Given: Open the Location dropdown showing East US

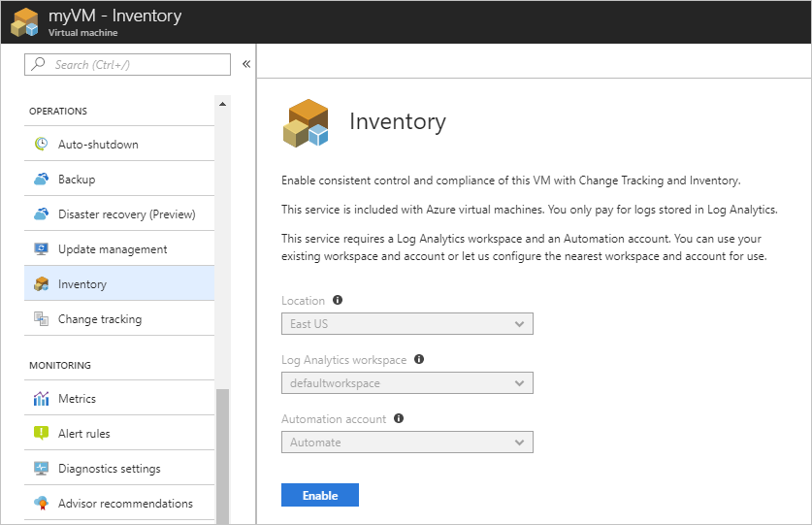Looking at the screenshot, I should pyautogui.click(x=407, y=324).
